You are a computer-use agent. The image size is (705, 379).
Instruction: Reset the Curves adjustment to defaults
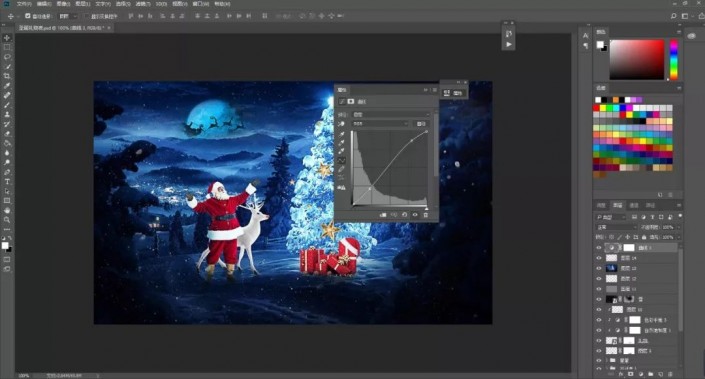pos(405,215)
